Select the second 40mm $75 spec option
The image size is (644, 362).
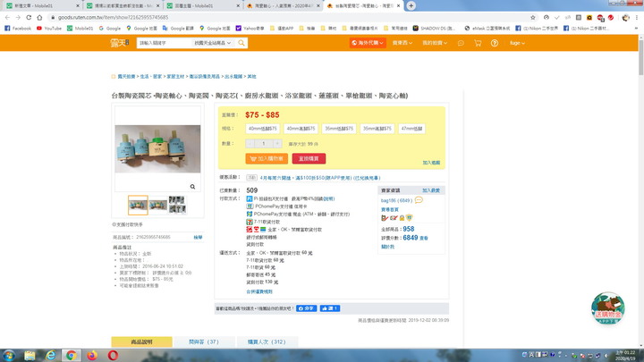(x=301, y=129)
